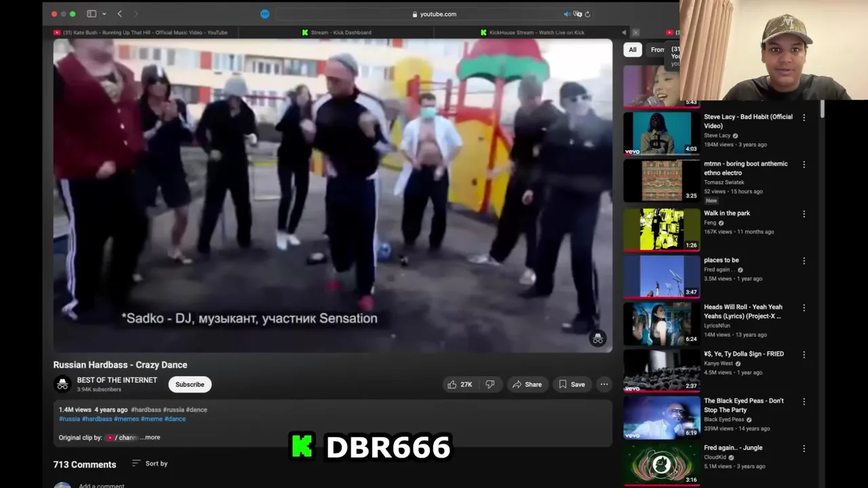Click the youtube.com address bar
This screenshot has height=488, width=868.
coord(434,14)
